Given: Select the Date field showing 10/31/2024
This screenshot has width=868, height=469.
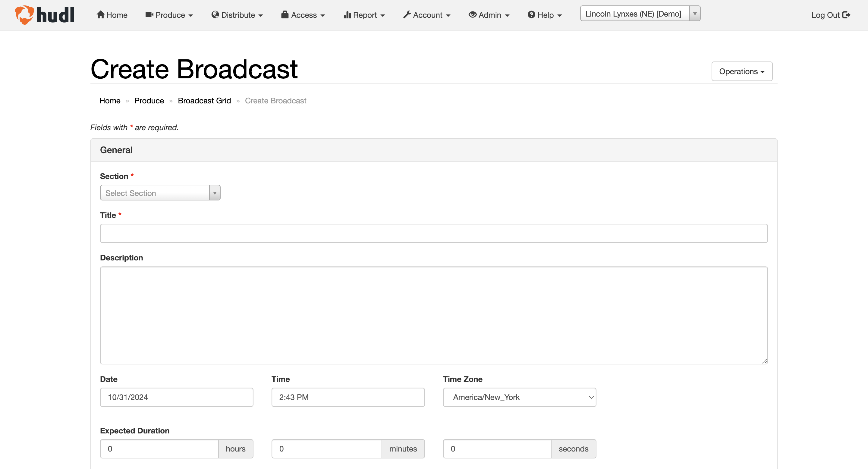Looking at the screenshot, I should pos(176,397).
